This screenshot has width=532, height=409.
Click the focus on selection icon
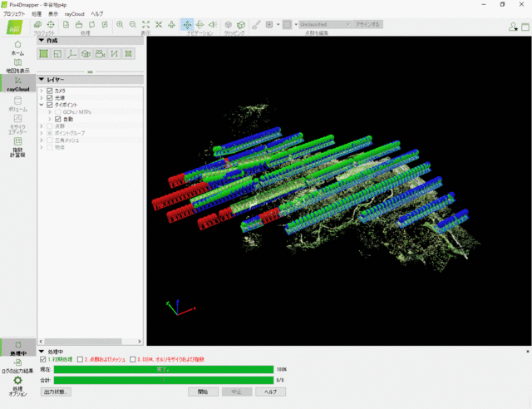tap(159, 24)
